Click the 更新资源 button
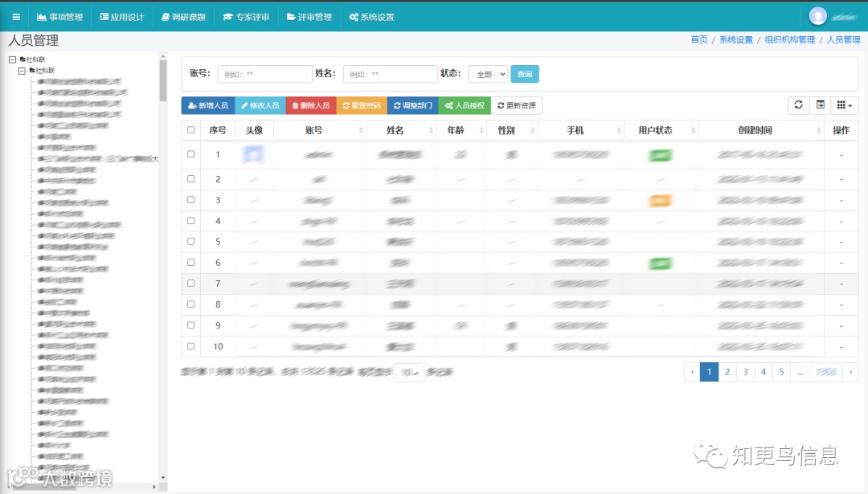Viewport: 868px width, 494px height. [517, 105]
